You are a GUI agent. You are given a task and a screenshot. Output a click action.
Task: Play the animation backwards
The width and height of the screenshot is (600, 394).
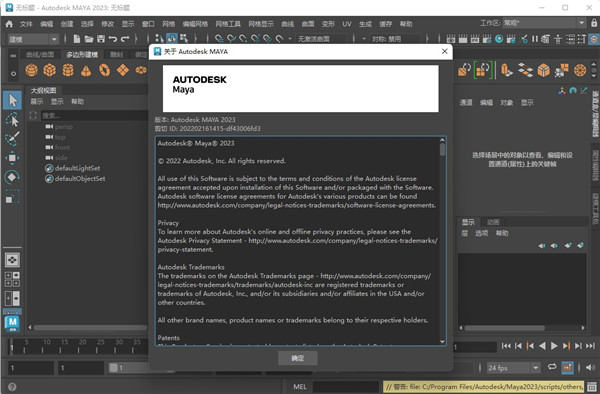click(x=542, y=346)
